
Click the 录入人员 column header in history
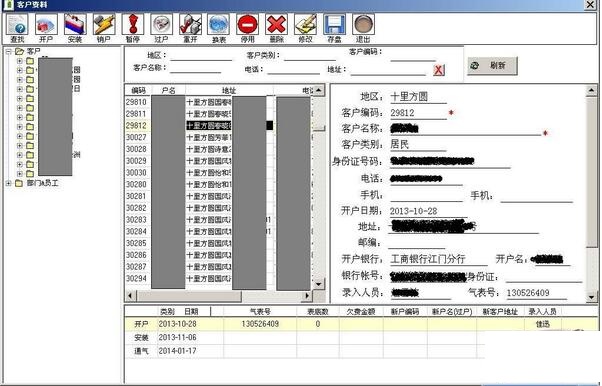pos(542,311)
